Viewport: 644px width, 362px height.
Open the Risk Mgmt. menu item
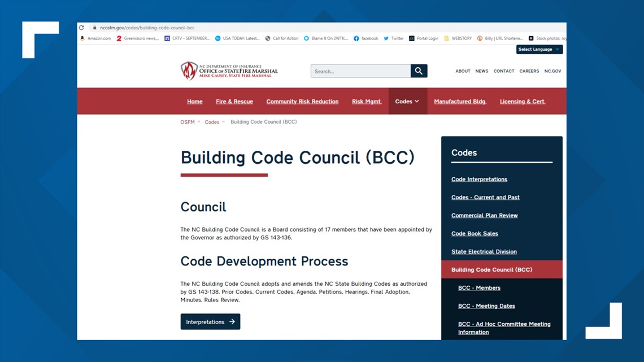click(367, 102)
